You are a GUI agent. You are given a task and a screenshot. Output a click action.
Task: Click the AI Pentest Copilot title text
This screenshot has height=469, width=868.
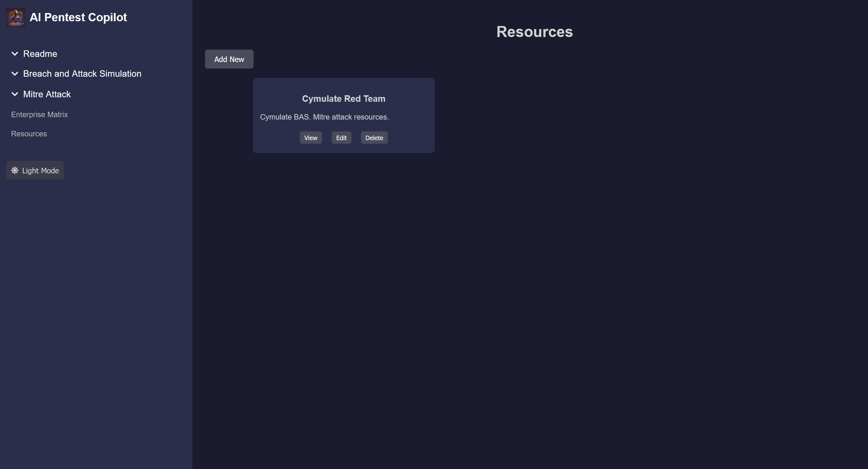78,17
